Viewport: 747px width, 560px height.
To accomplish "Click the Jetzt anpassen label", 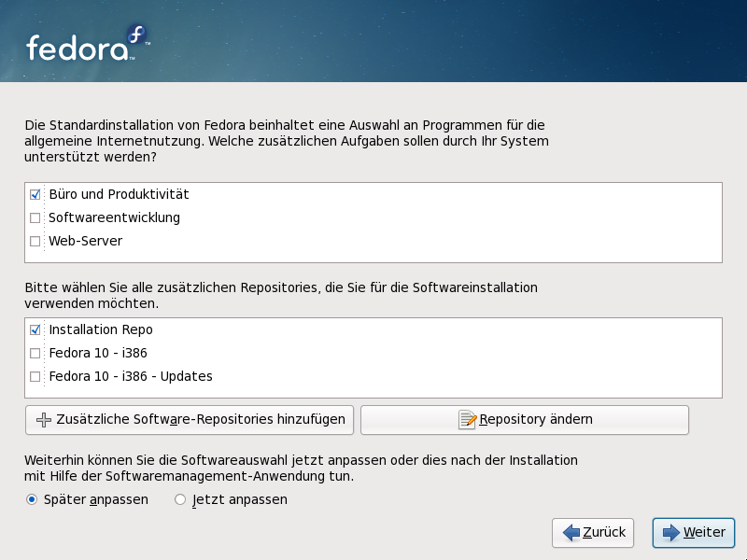I will click(240, 499).
